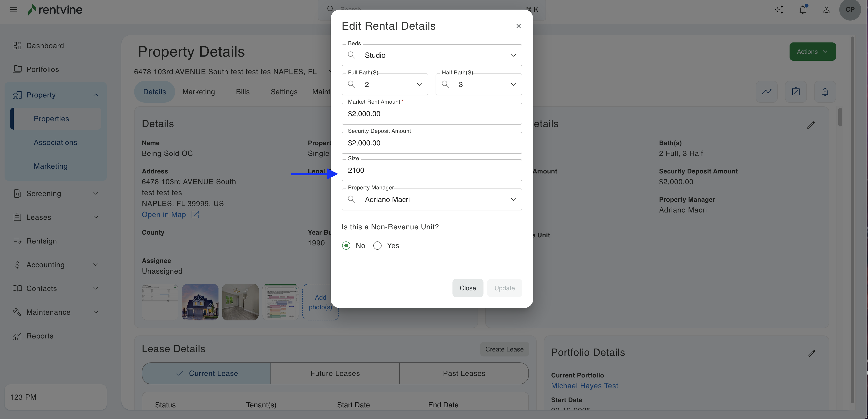Viewport: 868px width, 419px height.
Task: Open the Property Manager dropdown
Action: [432, 199]
